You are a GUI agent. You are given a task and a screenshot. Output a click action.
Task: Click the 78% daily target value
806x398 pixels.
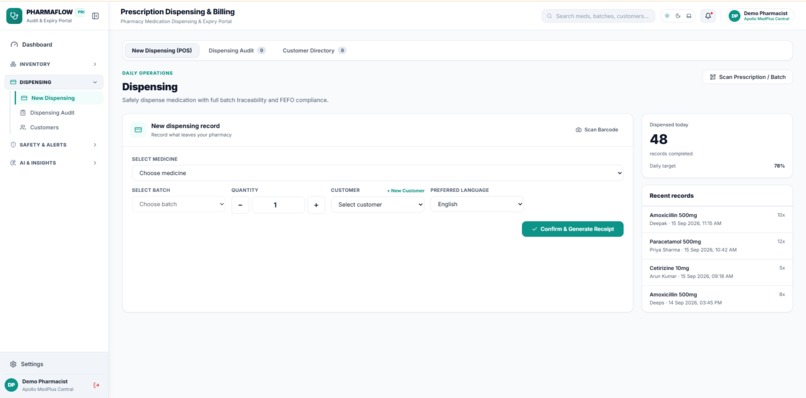coord(779,166)
